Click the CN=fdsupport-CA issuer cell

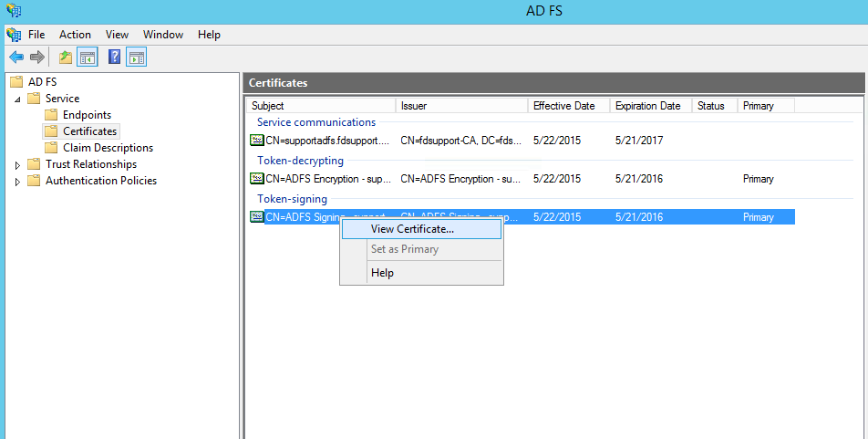tap(461, 141)
